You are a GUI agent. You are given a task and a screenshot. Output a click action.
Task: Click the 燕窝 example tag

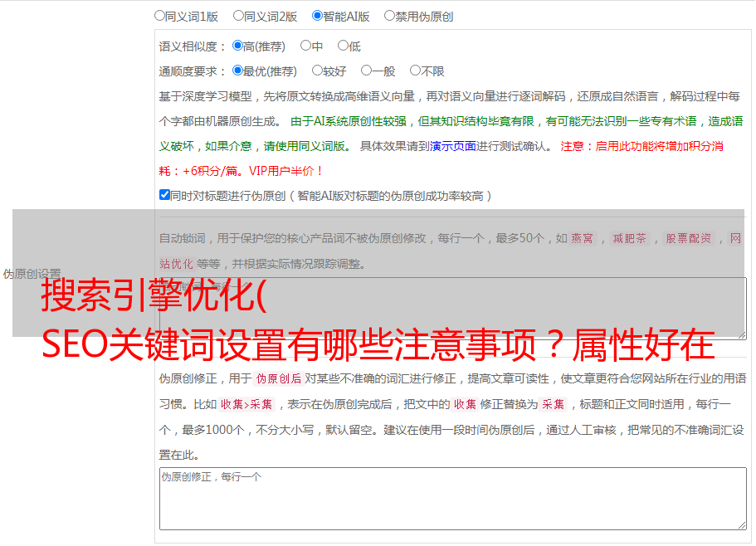pos(582,238)
